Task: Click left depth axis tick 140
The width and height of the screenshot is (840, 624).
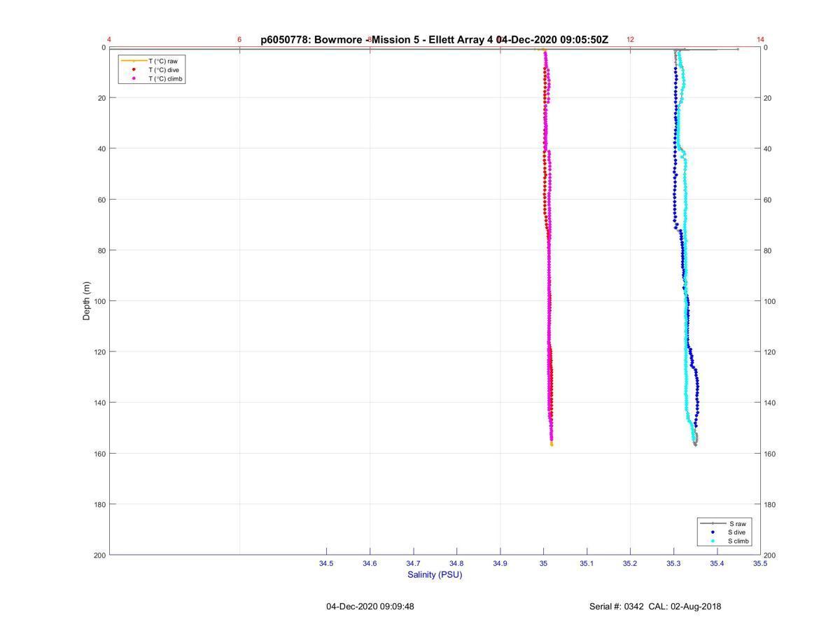Action: pos(99,403)
